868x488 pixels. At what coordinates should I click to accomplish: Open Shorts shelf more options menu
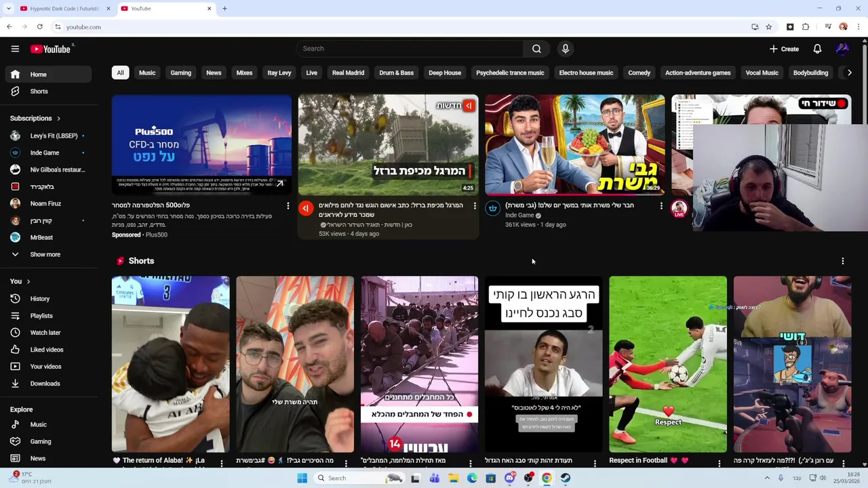(x=842, y=261)
